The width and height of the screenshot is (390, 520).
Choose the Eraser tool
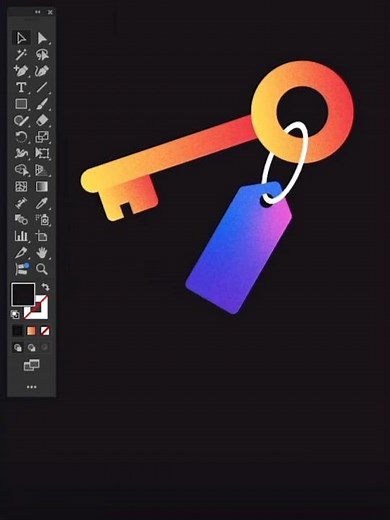point(42,120)
